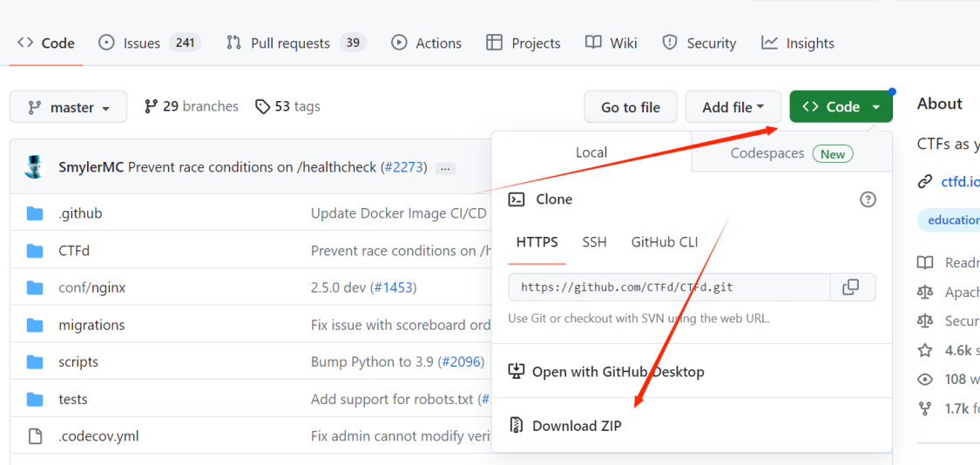Open the tests folder

pyautogui.click(x=73, y=399)
